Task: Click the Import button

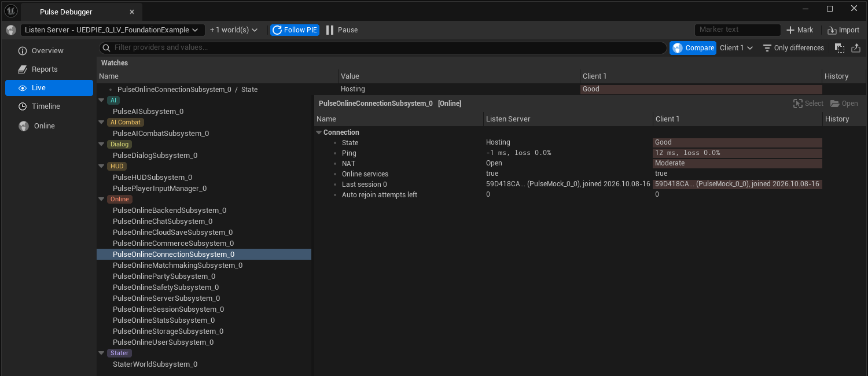Action: click(844, 30)
